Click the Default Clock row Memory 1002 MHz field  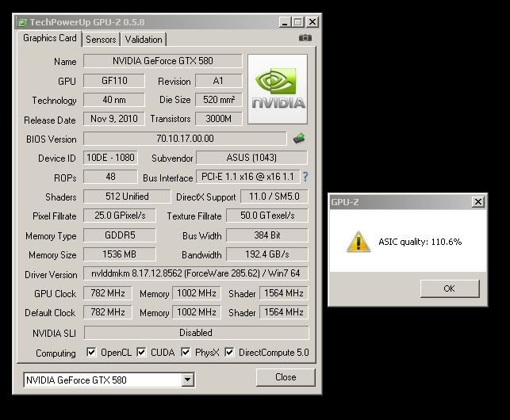(x=197, y=312)
